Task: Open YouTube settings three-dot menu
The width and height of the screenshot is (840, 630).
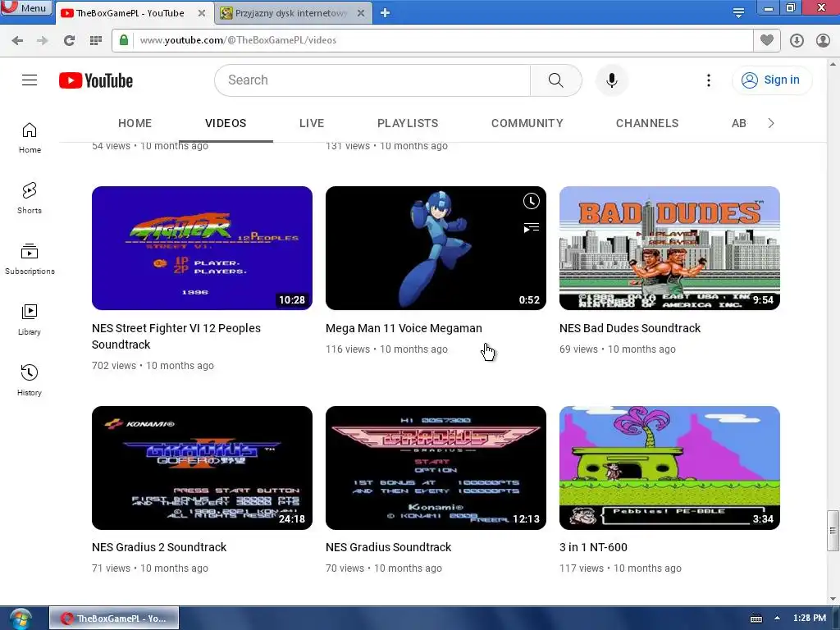Action: click(x=708, y=80)
